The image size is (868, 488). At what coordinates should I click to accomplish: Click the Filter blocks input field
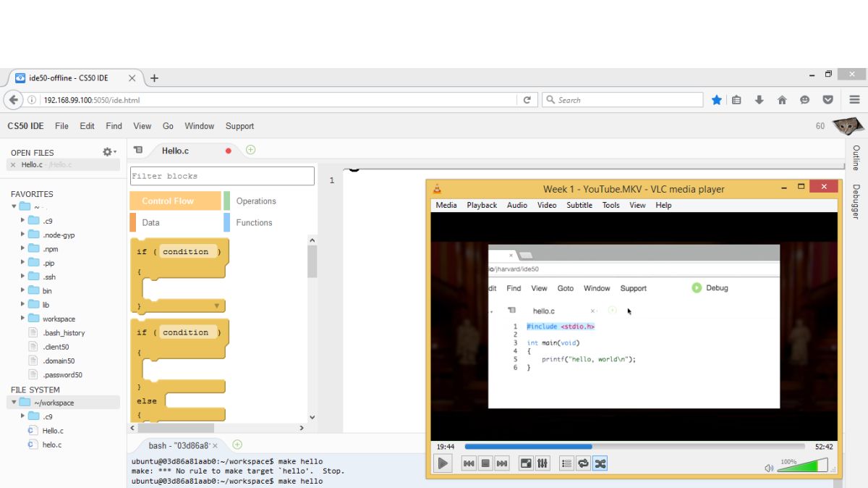click(222, 176)
